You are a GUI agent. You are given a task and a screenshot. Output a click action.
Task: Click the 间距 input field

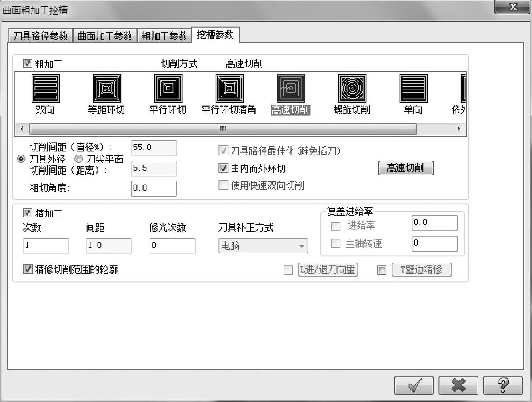coord(109,246)
